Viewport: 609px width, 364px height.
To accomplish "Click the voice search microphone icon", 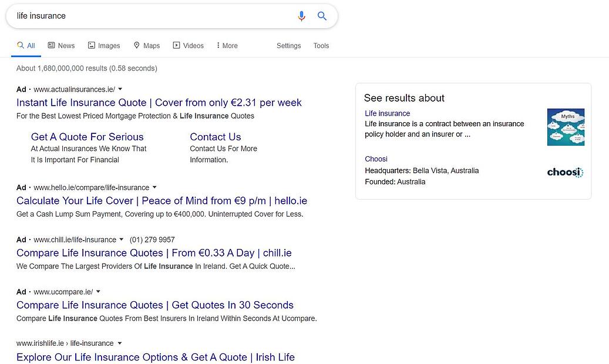I will tap(301, 16).
